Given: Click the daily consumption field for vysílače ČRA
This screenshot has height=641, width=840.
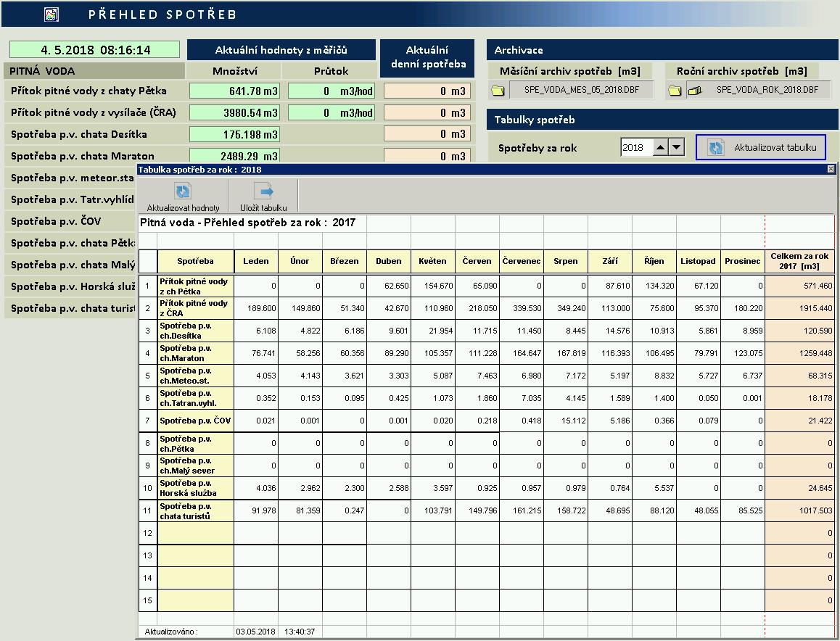Looking at the screenshot, I should [427, 113].
